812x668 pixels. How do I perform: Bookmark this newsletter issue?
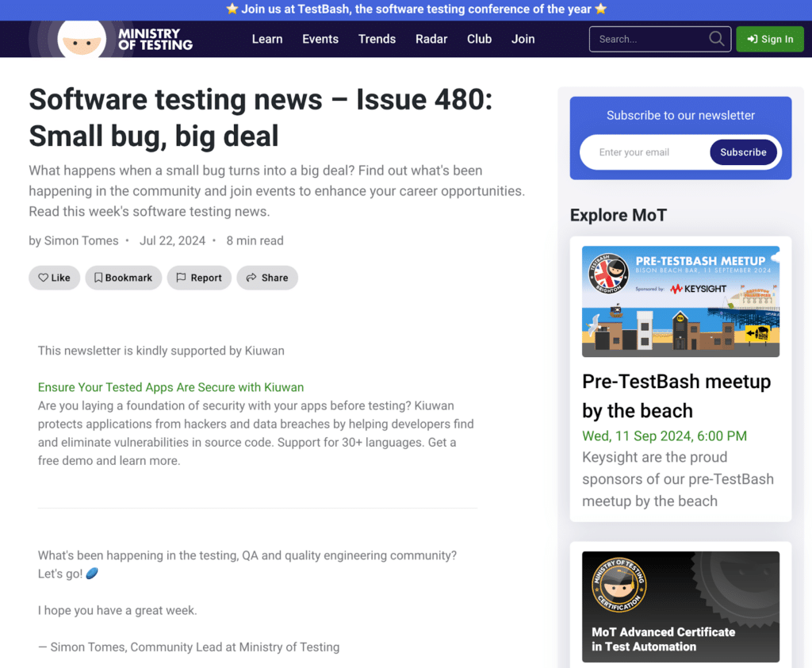click(123, 278)
